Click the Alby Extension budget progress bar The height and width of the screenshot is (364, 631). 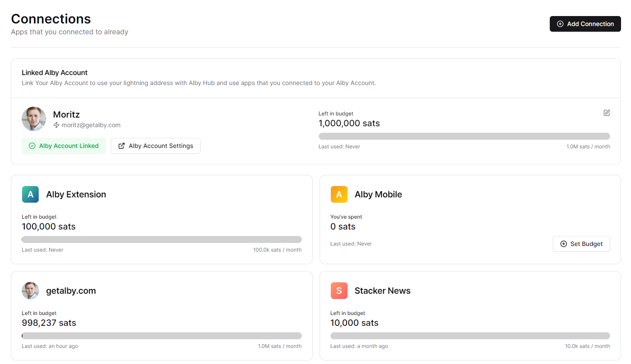pos(162,239)
